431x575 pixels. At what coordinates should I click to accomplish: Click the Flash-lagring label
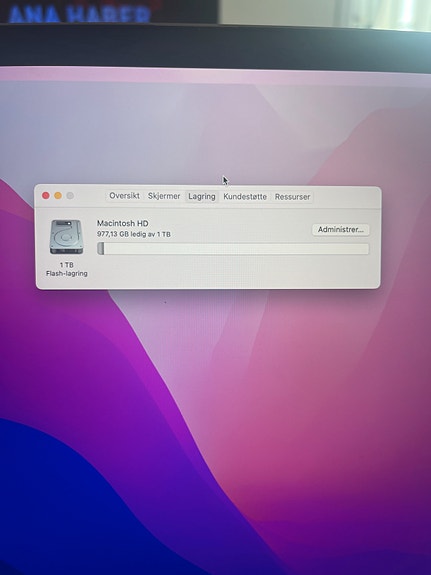click(67, 274)
